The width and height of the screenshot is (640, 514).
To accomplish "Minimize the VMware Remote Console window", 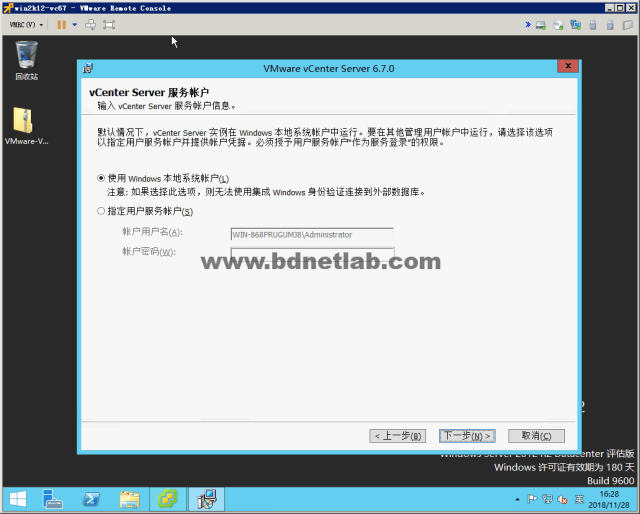I will click(x=609, y=8).
